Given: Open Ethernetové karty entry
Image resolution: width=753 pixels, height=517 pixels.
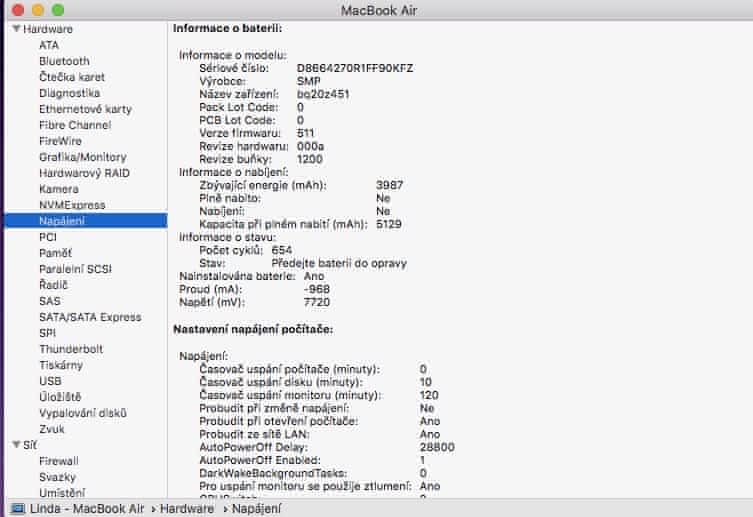Looking at the screenshot, I should click(85, 109).
